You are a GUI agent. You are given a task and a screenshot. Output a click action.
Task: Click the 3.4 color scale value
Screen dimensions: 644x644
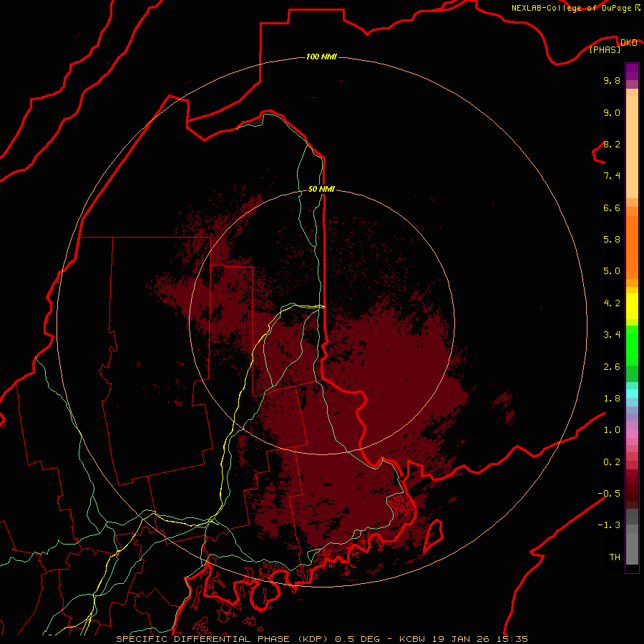[x=612, y=335]
